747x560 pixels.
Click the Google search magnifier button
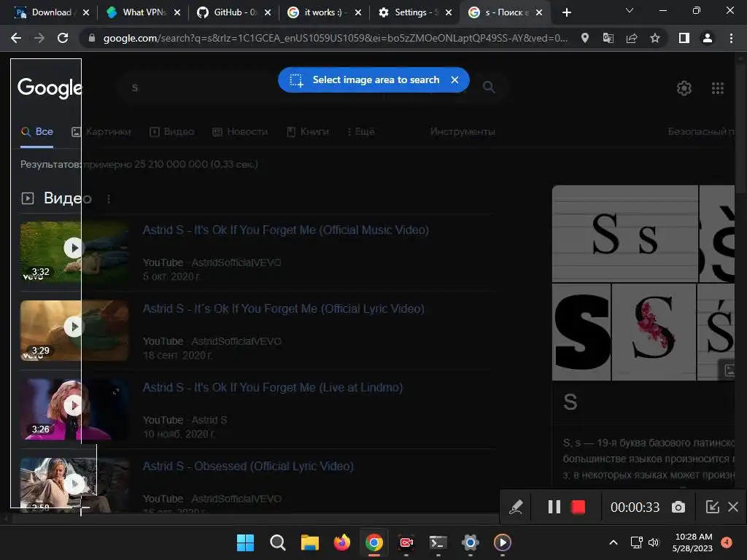(489, 87)
